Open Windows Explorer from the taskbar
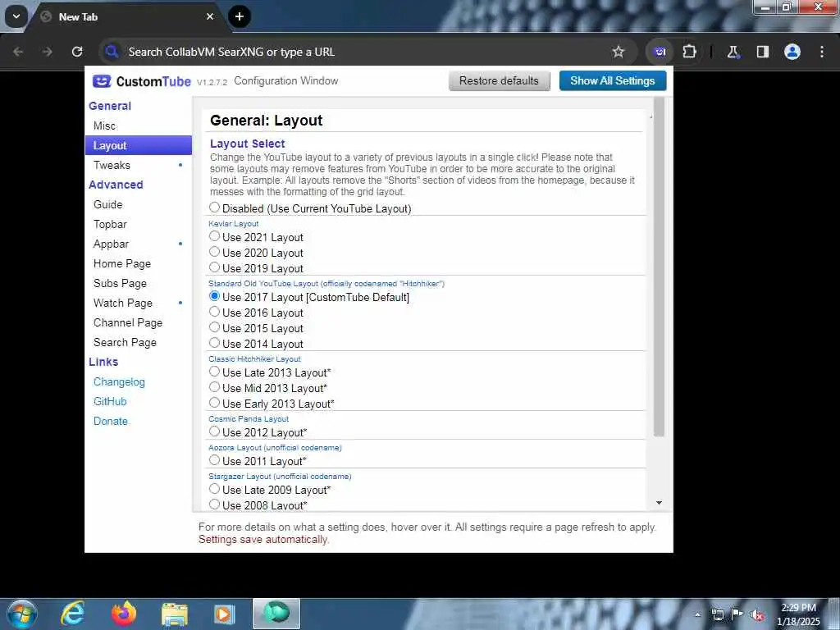The width and height of the screenshot is (840, 630). 175,614
